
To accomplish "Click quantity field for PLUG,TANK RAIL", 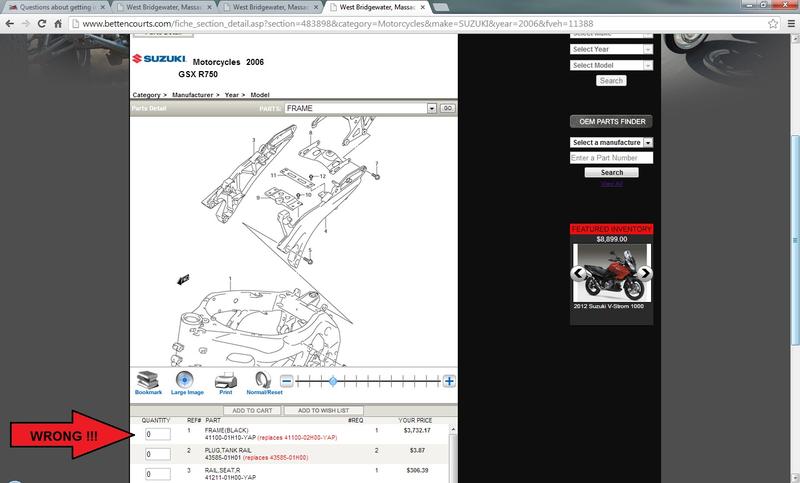I will pyautogui.click(x=158, y=454).
